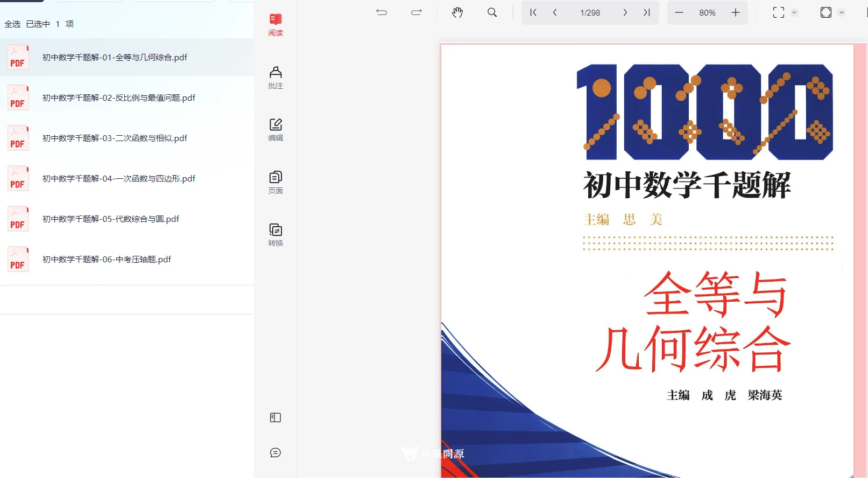Switch to the 编辑 edit tab
Image resolution: width=868 pixels, height=488 pixels.
(276, 130)
